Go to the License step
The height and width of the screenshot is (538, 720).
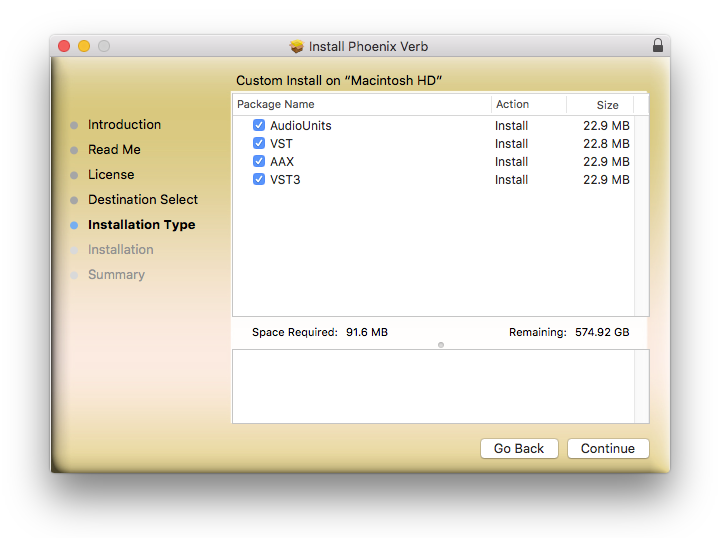tap(111, 175)
